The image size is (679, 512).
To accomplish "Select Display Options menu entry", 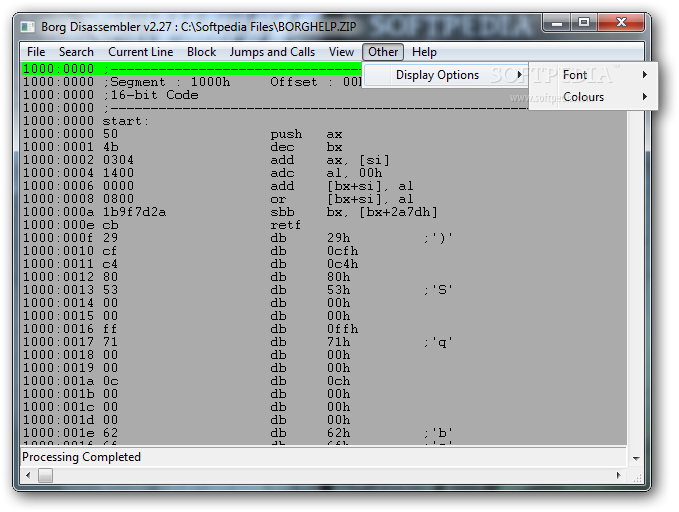I will pos(445,75).
